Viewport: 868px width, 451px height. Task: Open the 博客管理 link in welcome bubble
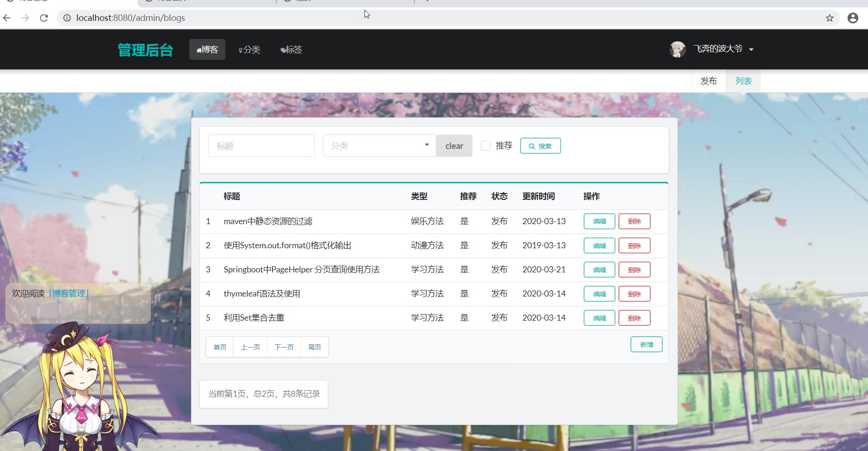point(69,293)
